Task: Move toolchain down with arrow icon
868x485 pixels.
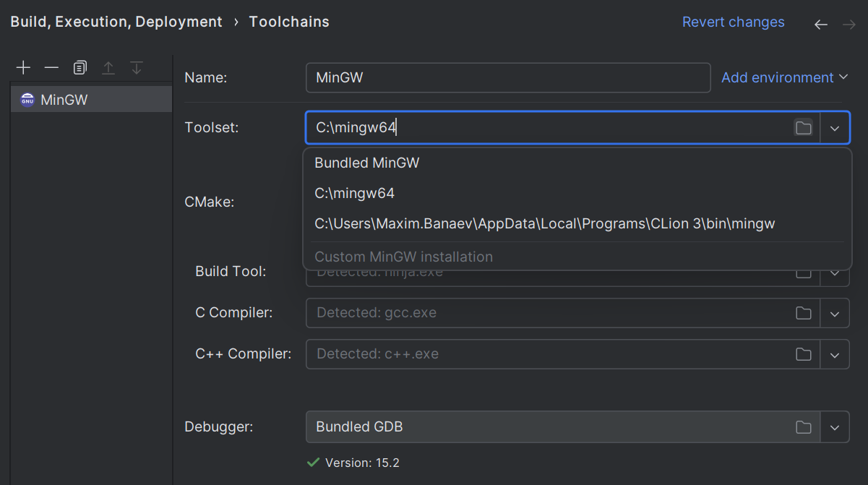Action: 136,68
